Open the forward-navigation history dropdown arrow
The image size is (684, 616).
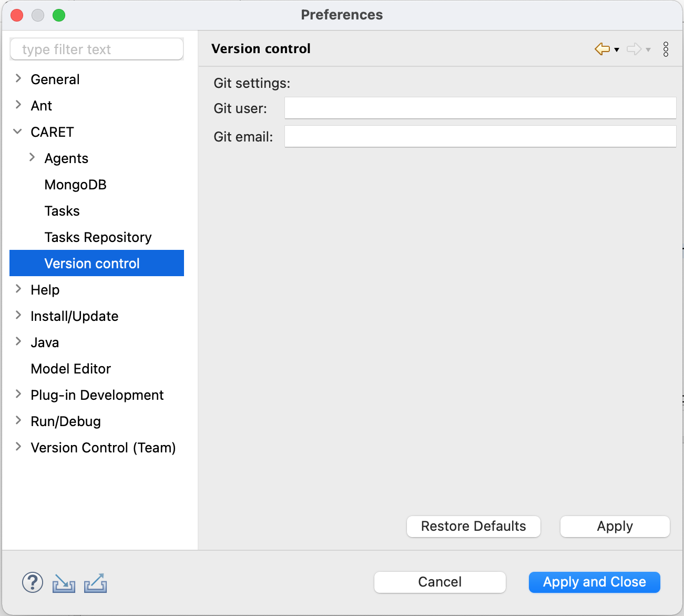(648, 51)
